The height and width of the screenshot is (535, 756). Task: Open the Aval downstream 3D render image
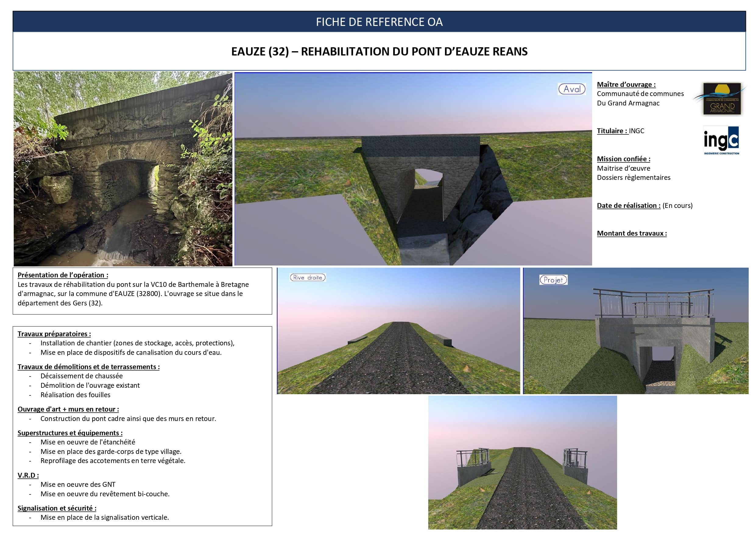pos(413,169)
